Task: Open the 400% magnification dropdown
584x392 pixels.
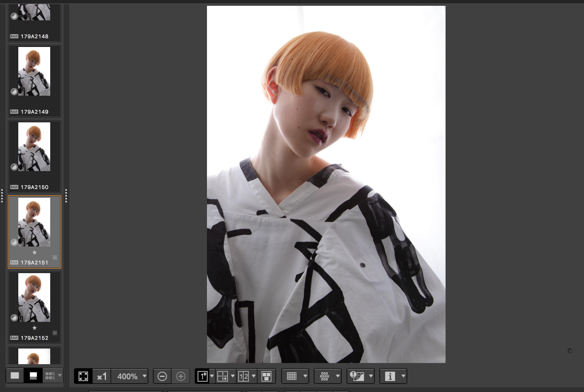Action: tap(130, 376)
